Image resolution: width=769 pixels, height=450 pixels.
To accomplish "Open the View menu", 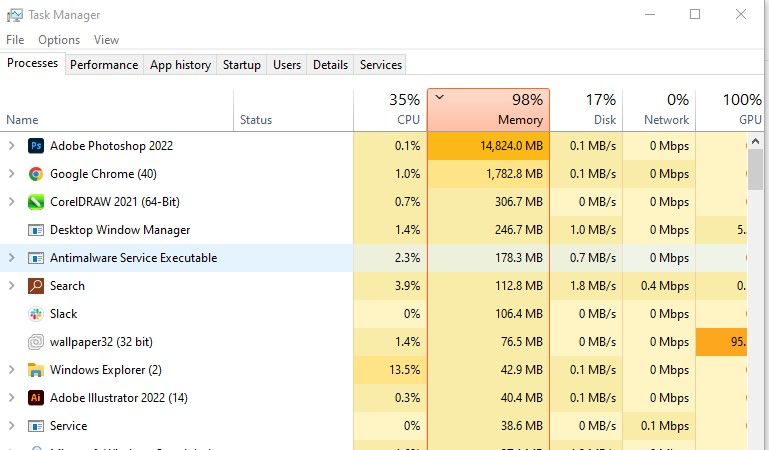I will 106,40.
